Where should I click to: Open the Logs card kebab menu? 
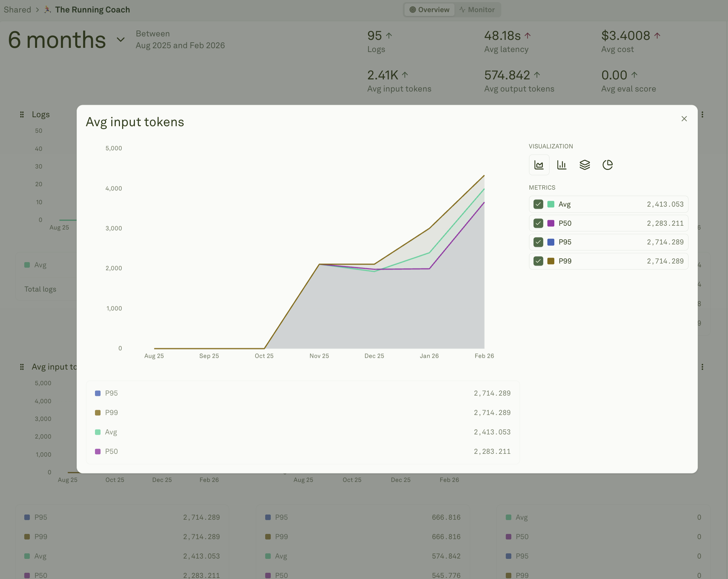pos(703,114)
